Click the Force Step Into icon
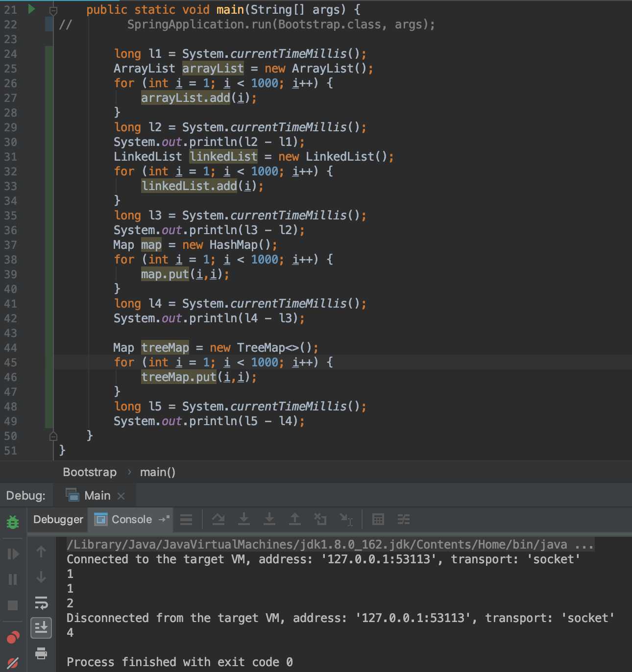This screenshot has width=632, height=672. [x=269, y=519]
